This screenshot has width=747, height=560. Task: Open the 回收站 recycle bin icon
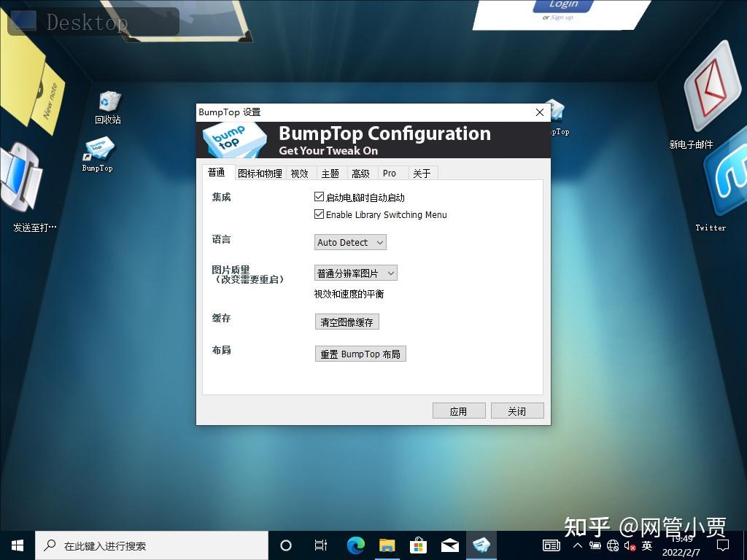(108, 102)
